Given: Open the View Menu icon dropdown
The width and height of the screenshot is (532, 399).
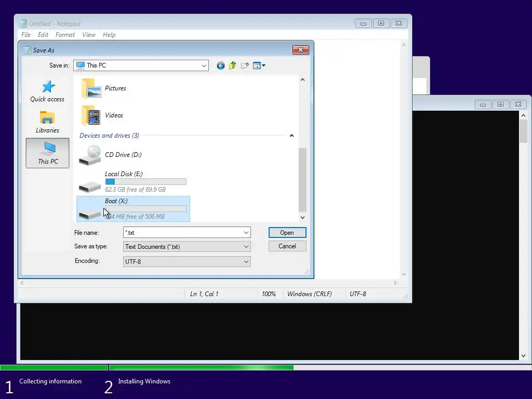Looking at the screenshot, I should click(x=259, y=65).
